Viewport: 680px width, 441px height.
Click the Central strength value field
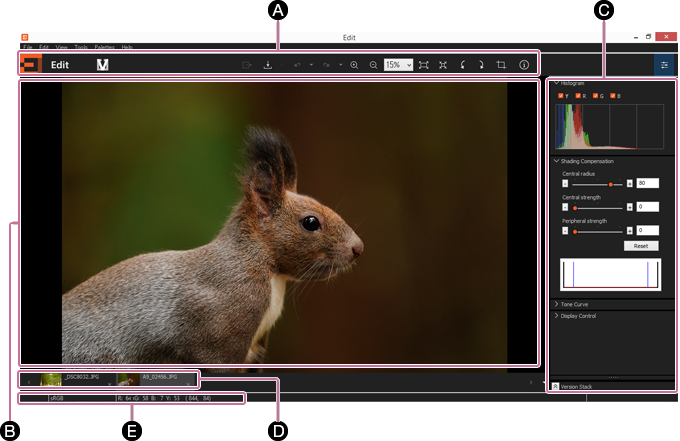tap(647, 207)
